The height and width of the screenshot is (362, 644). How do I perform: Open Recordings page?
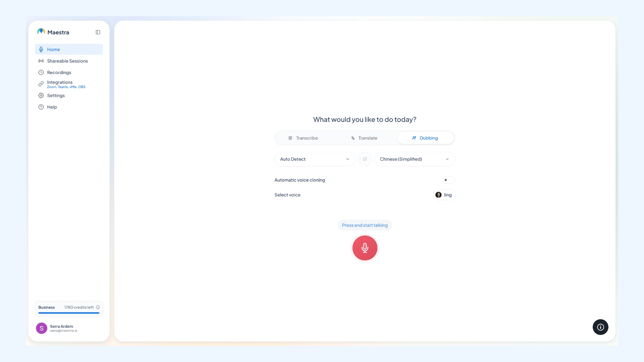tap(69, 72)
